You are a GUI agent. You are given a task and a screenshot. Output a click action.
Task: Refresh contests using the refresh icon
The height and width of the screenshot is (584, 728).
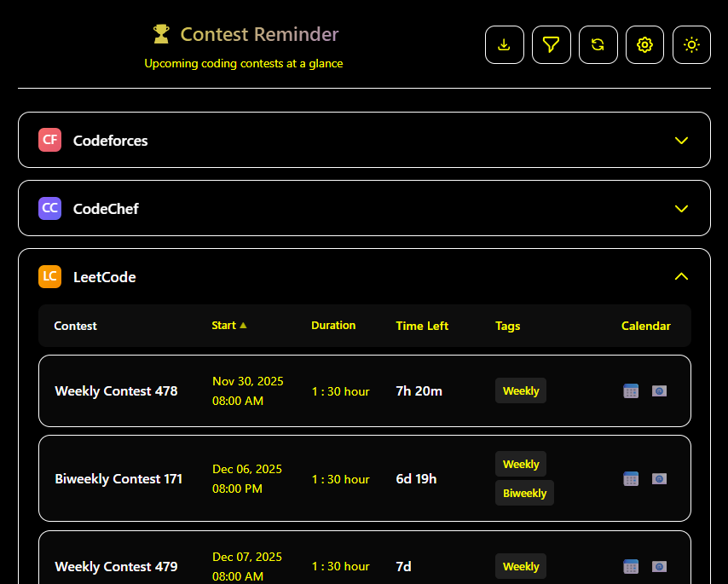(598, 44)
